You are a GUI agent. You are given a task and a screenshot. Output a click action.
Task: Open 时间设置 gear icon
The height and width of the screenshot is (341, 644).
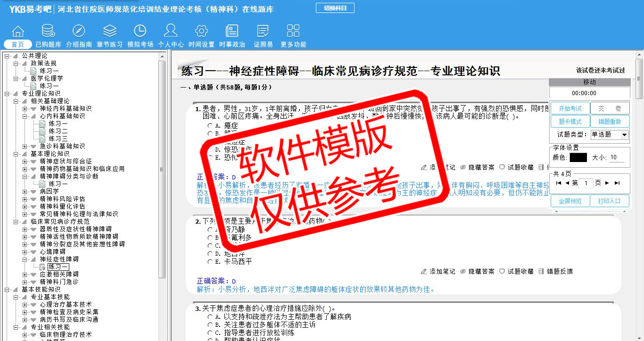[201, 32]
